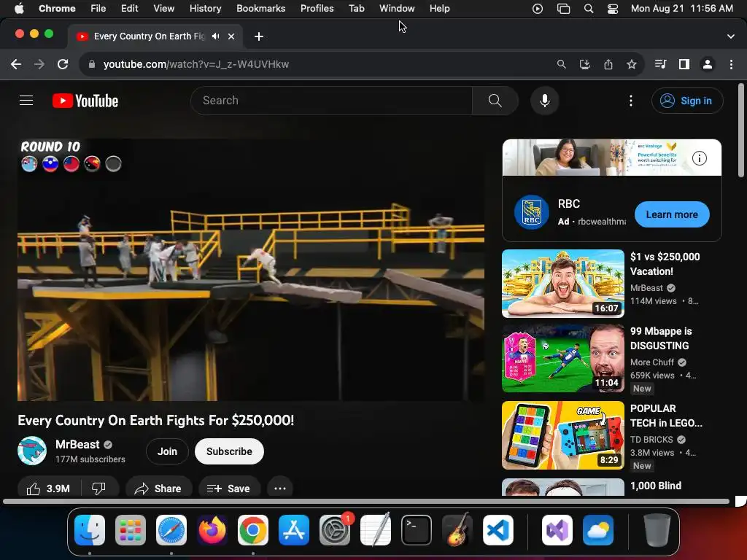The width and height of the screenshot is (747, 560).
Task: Expand the tab search chevron
Action: point(731,36)
